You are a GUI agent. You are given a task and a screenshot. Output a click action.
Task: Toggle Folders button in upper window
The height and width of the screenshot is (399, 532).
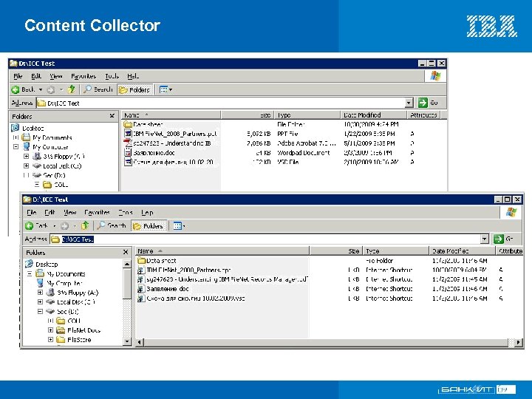coord(135,89)
